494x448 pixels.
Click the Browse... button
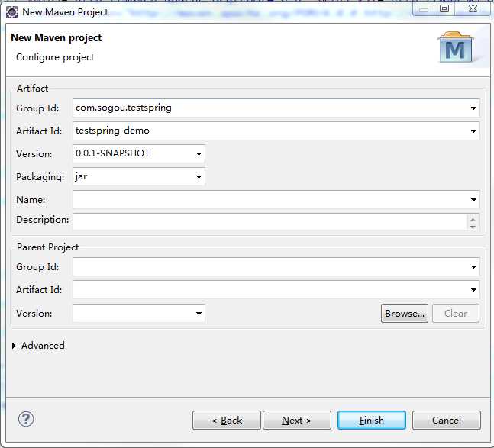tap(405, 313)
